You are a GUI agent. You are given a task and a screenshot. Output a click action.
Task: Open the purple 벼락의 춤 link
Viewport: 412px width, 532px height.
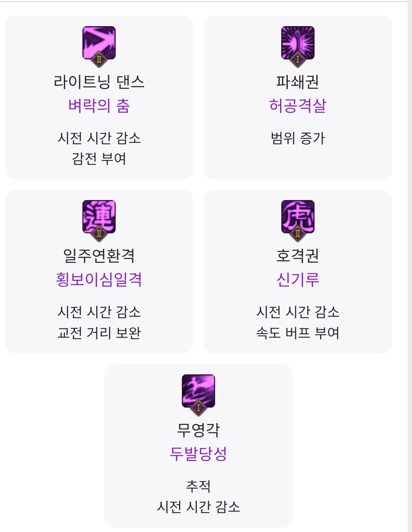[x=99, y=106]
